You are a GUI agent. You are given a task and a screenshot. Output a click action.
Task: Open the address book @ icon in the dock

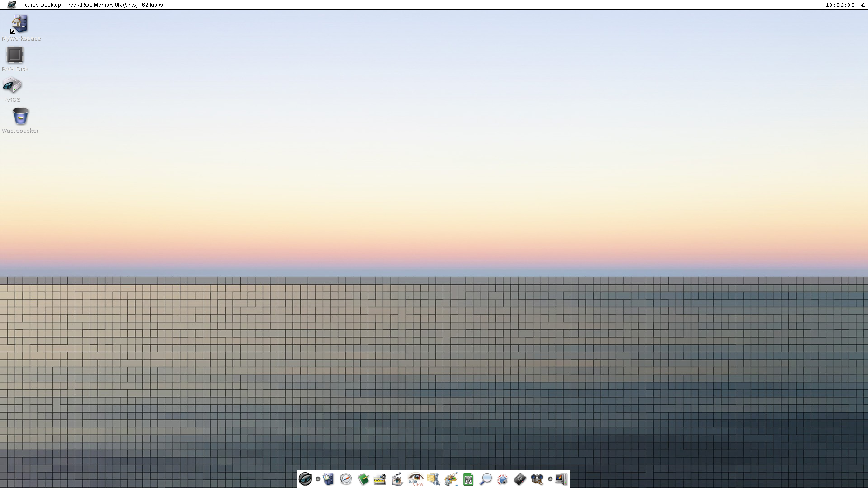[520, 479]
